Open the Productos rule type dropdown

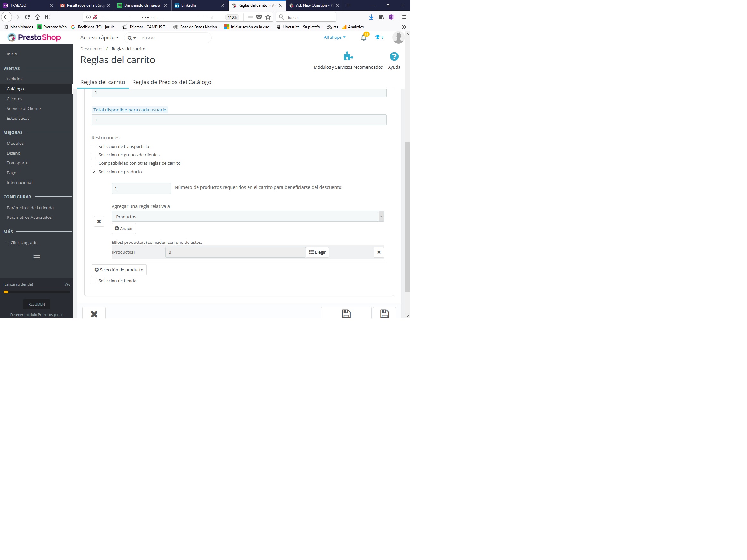point(248,216)
